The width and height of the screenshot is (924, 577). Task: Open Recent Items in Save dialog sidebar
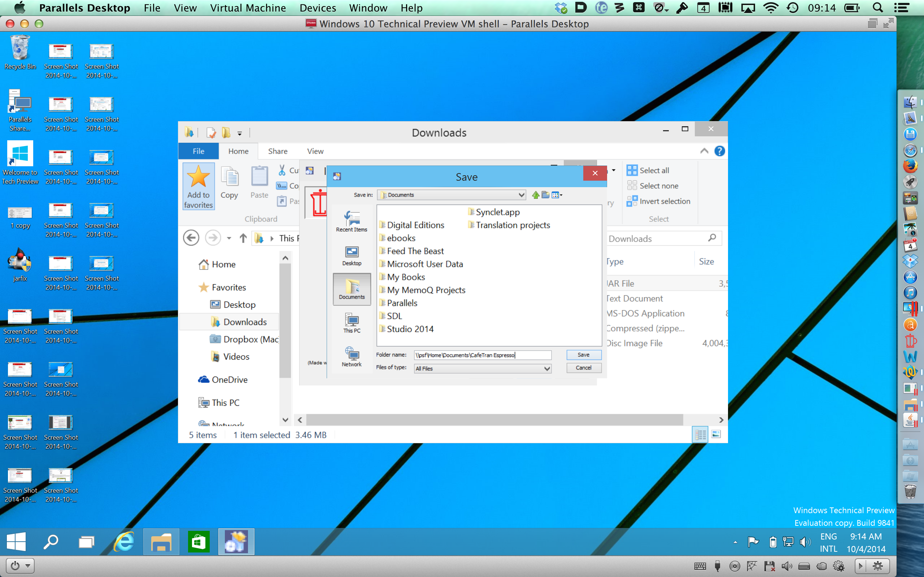pos(351,221)
